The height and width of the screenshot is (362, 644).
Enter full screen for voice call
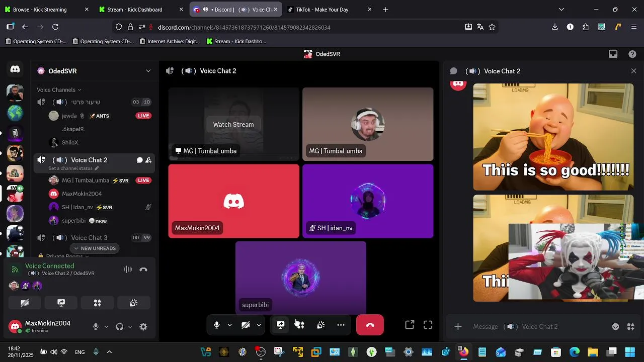(428, 325)
